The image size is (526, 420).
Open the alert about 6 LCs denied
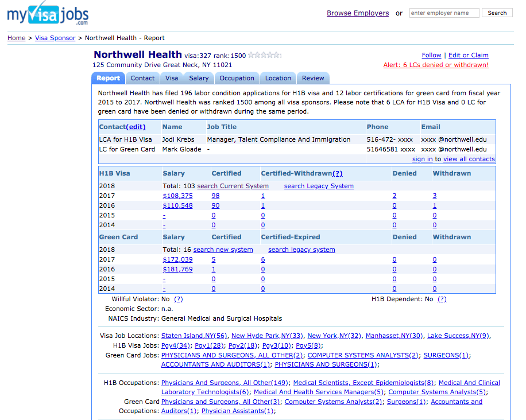pos(436,65)
